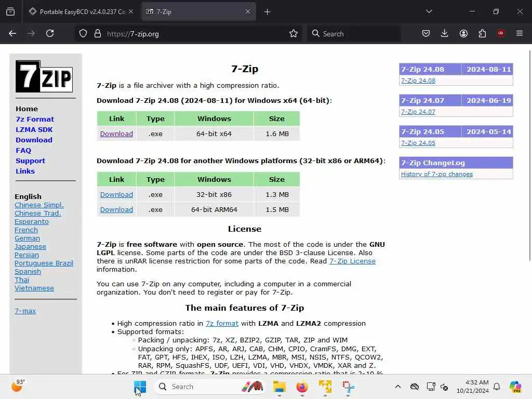Click the page vertical scrollbar
532x399 pixels.
click(x=530, y=156)
